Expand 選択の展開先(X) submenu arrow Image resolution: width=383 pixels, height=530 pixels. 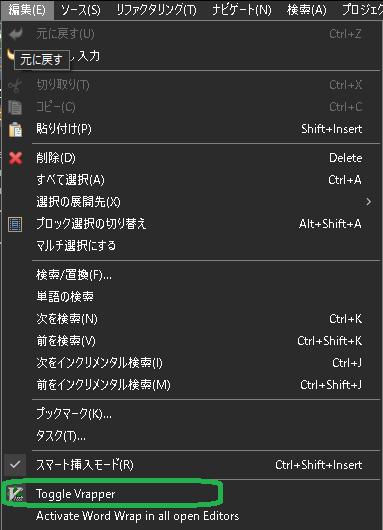point(368,202)
